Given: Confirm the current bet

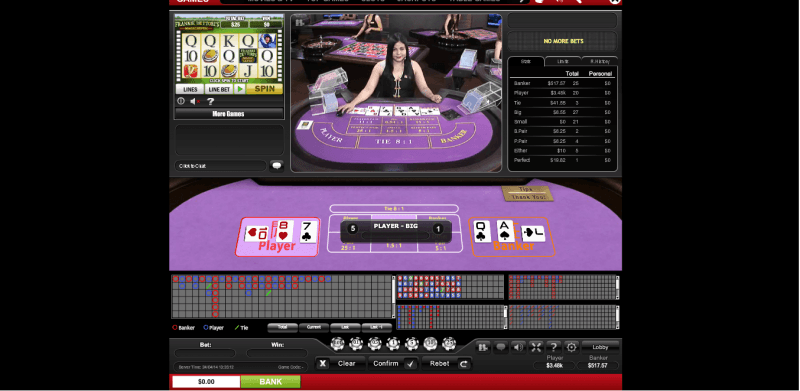Looking at the screenshot, I should coord(393,363).
